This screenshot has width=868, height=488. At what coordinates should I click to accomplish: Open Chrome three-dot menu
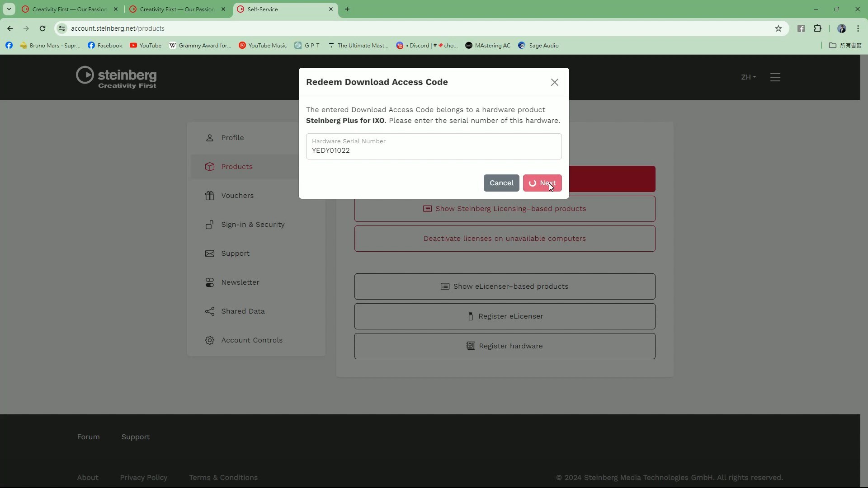pyautogui.click(x=858, y=28)
